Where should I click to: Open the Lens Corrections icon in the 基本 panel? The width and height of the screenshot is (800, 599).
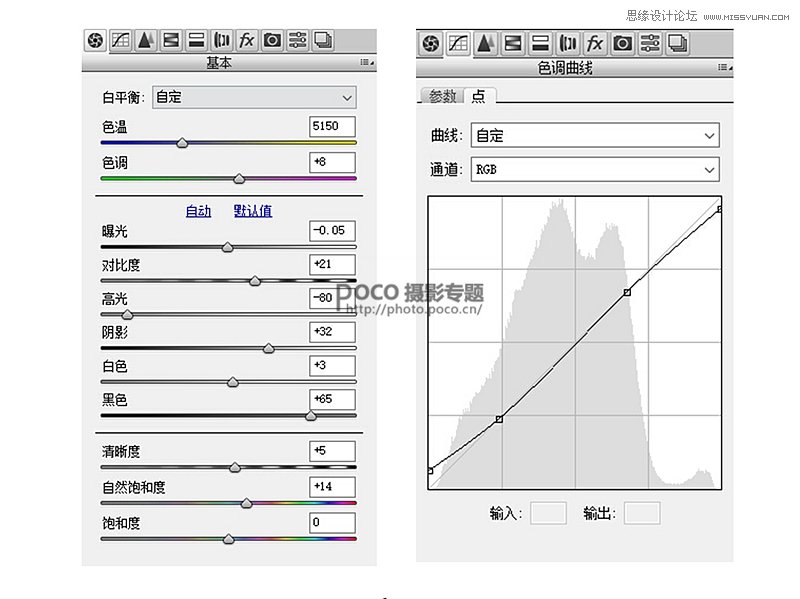[x=221, y=40]
